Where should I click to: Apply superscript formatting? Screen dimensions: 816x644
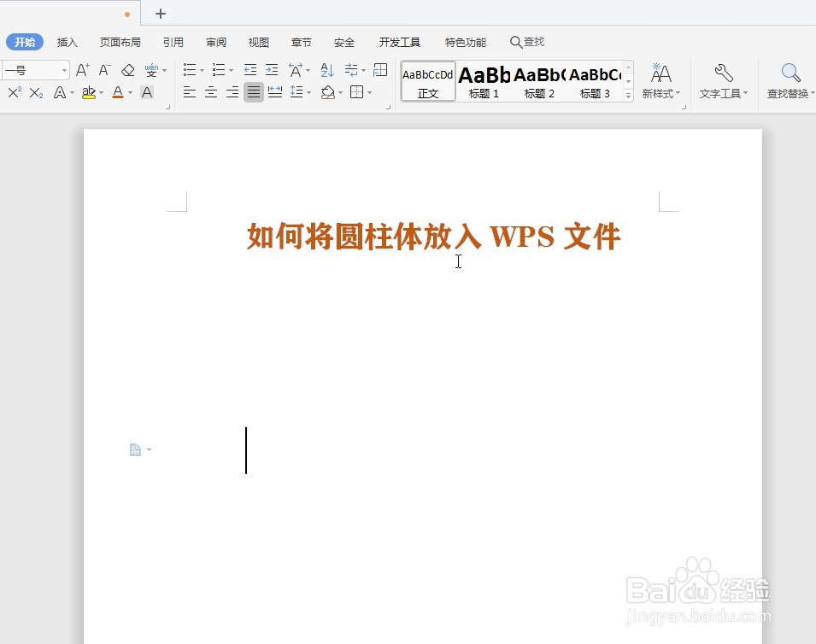14,92
